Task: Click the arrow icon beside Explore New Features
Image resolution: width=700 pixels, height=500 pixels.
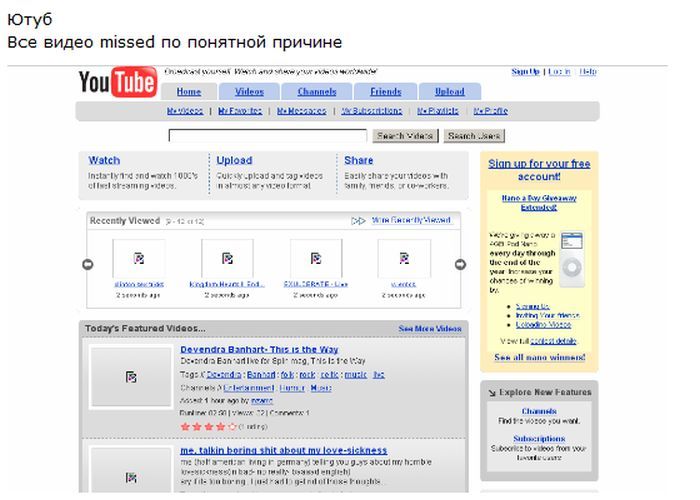Action: pos(492,393)
